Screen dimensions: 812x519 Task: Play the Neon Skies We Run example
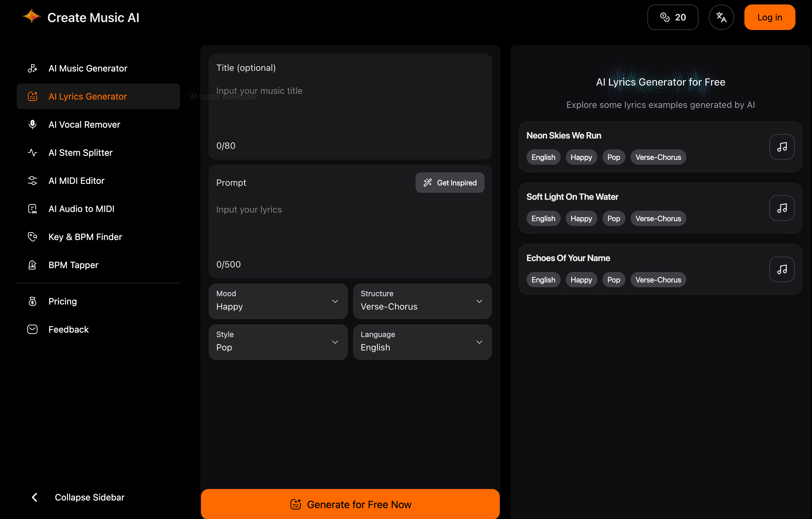[782, 147]
